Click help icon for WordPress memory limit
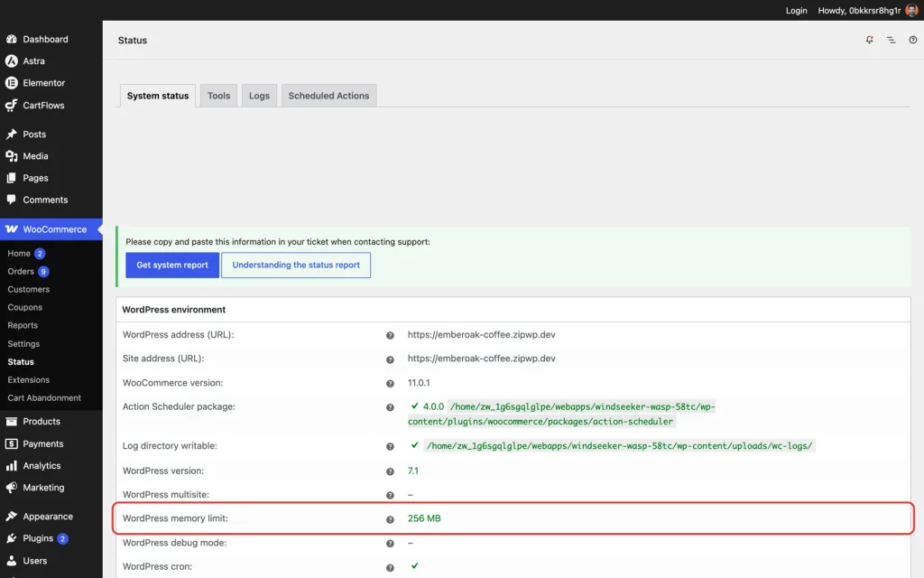 (x=390, y=519)
